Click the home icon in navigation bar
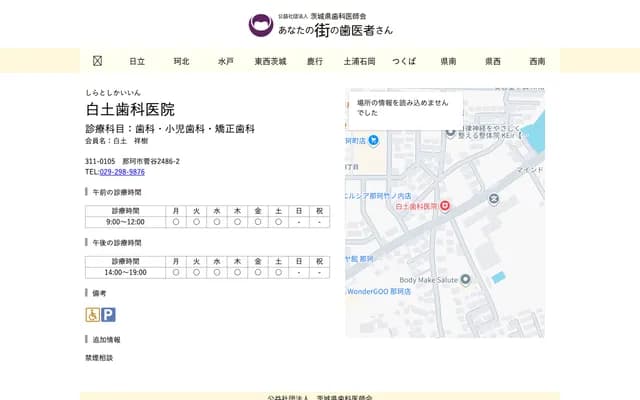The height and width of the screenshot is (400, 640). [97, 61]
